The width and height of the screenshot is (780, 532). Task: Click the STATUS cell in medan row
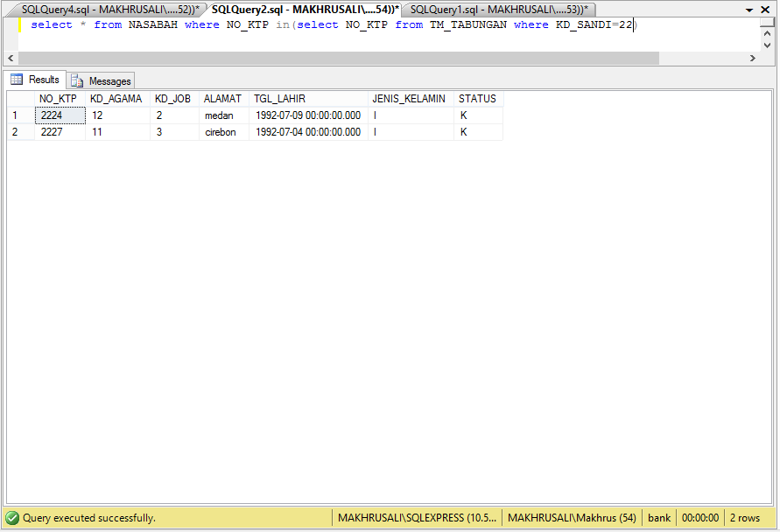pyautogui.click(x=478, y=115)
